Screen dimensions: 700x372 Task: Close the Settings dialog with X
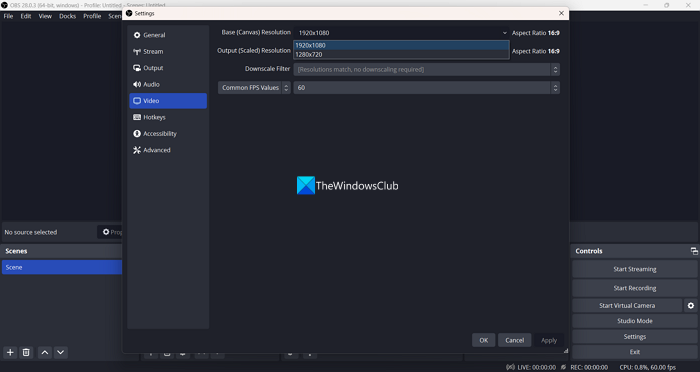tap(561, 13)
